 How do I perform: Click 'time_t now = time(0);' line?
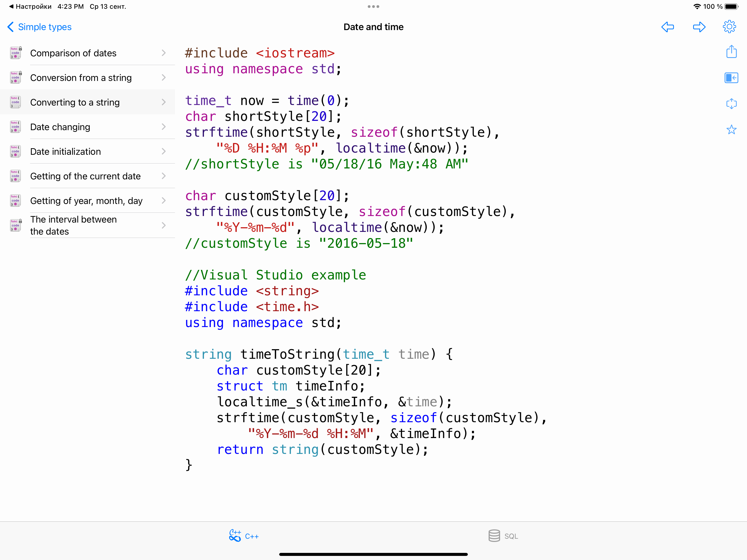tap(267, 101)
